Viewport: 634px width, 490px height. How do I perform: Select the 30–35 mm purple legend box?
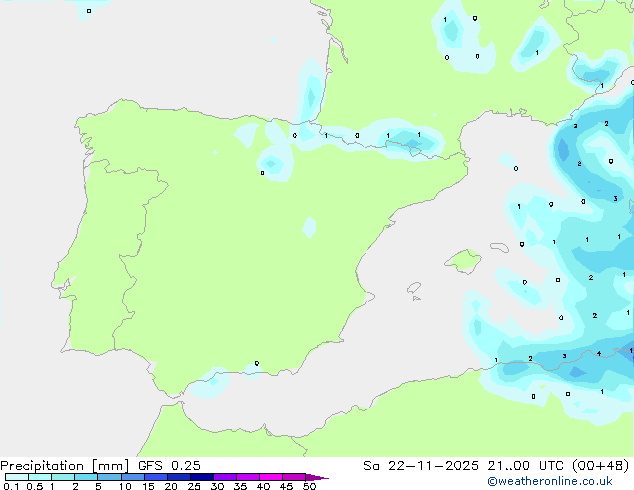(225, 477)
